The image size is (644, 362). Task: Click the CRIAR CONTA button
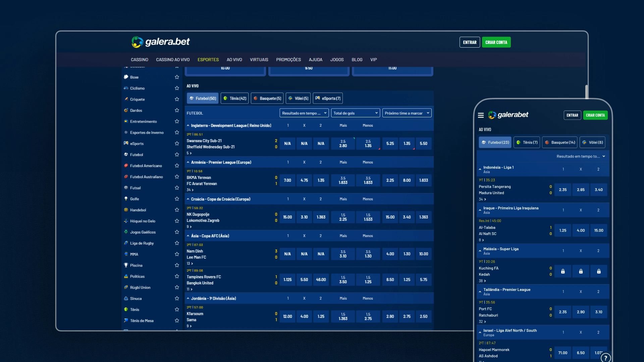tap(496, 42)
